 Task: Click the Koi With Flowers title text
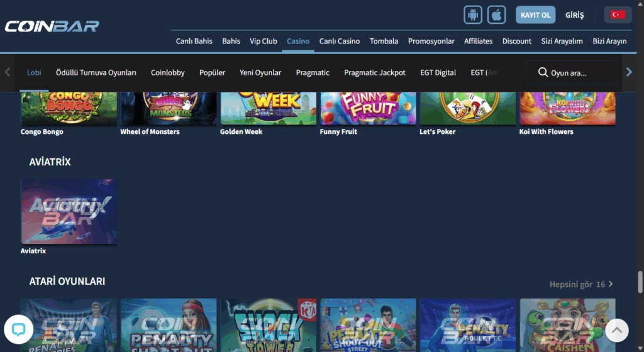pyautogui.click(x=547, y=132)
